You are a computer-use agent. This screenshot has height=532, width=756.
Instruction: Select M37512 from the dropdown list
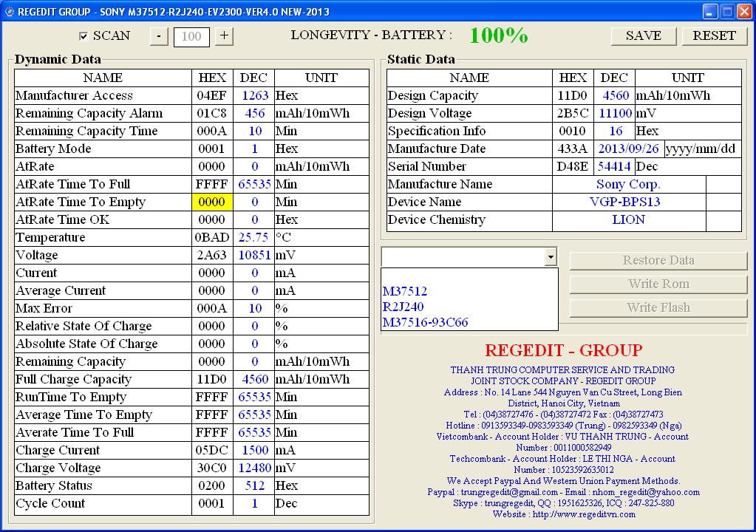click(x=405, y=291)
